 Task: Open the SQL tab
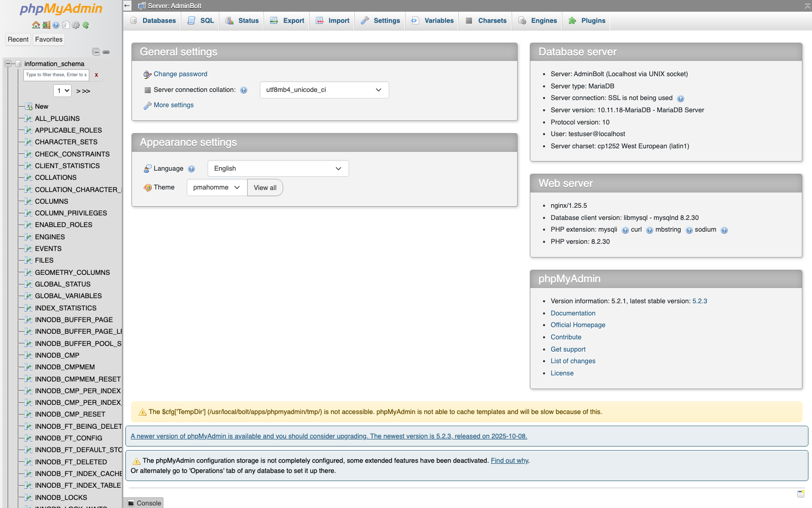(201, 21)
